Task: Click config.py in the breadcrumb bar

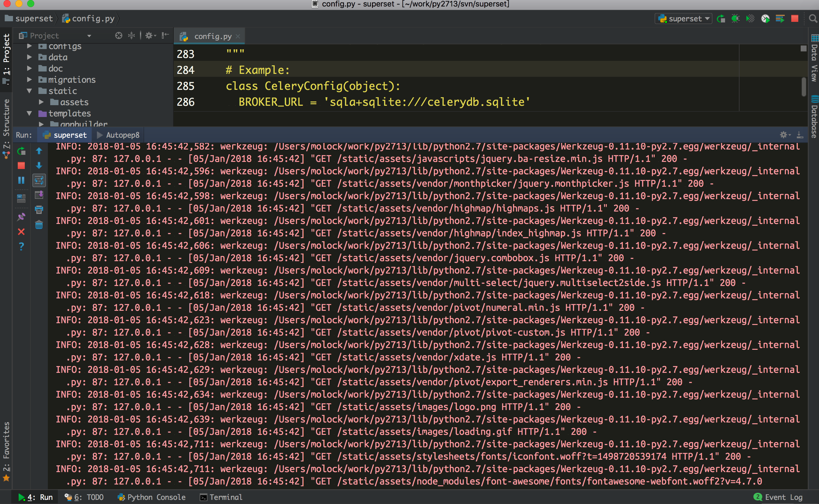Action: click(88, 19)
